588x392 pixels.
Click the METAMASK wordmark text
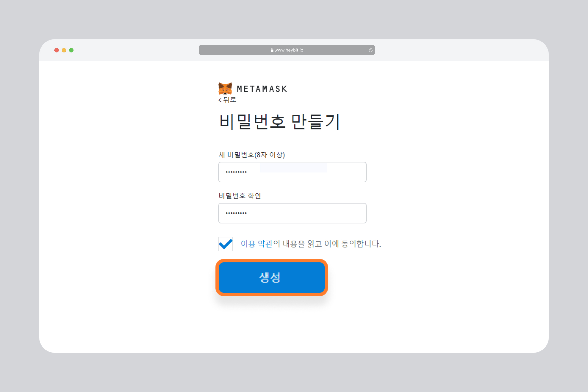pos(262,89)
